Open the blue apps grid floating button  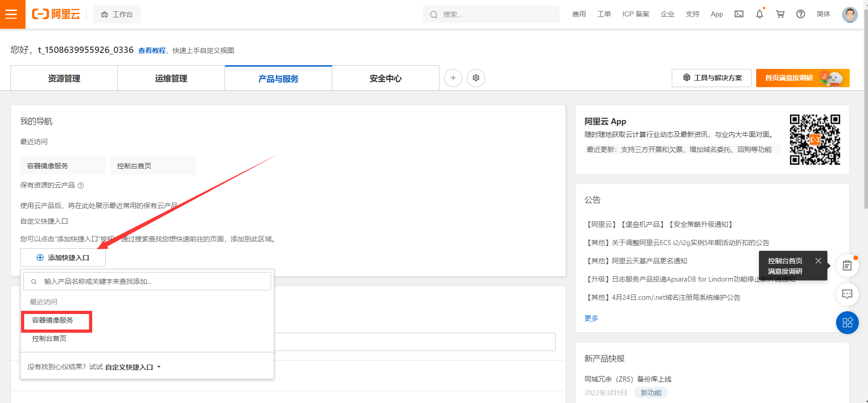[847, 323]
